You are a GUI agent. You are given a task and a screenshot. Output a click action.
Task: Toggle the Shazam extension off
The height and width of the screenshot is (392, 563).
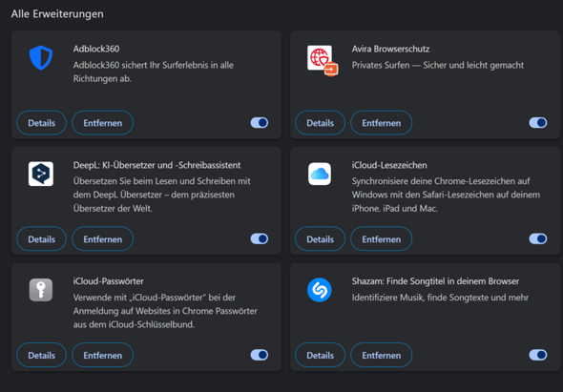click(538, 355)
